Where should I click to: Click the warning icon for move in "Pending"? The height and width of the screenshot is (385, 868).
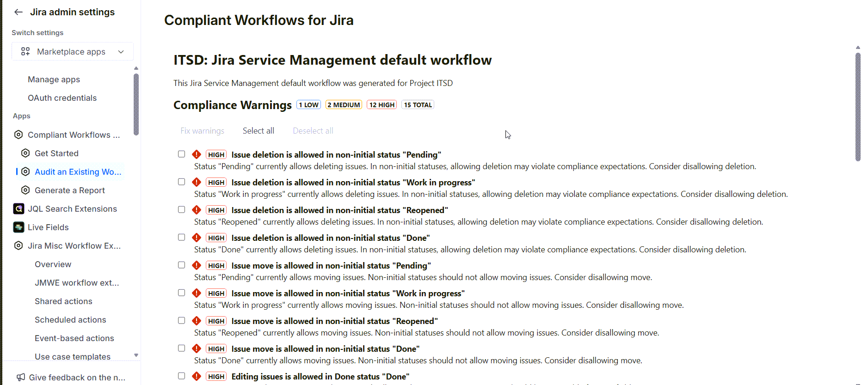coord(197,265)
